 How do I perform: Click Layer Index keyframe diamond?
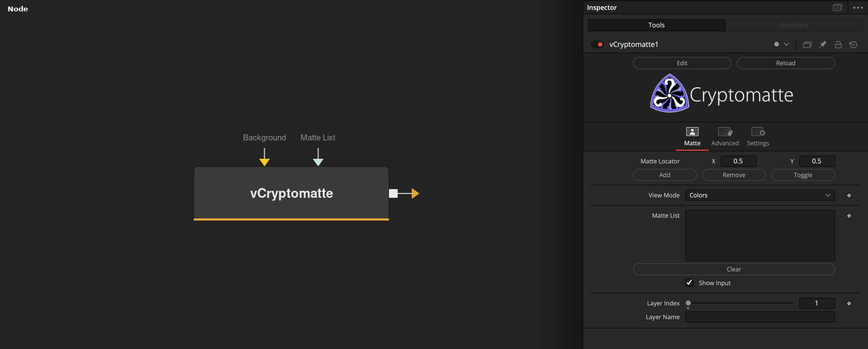849,303
